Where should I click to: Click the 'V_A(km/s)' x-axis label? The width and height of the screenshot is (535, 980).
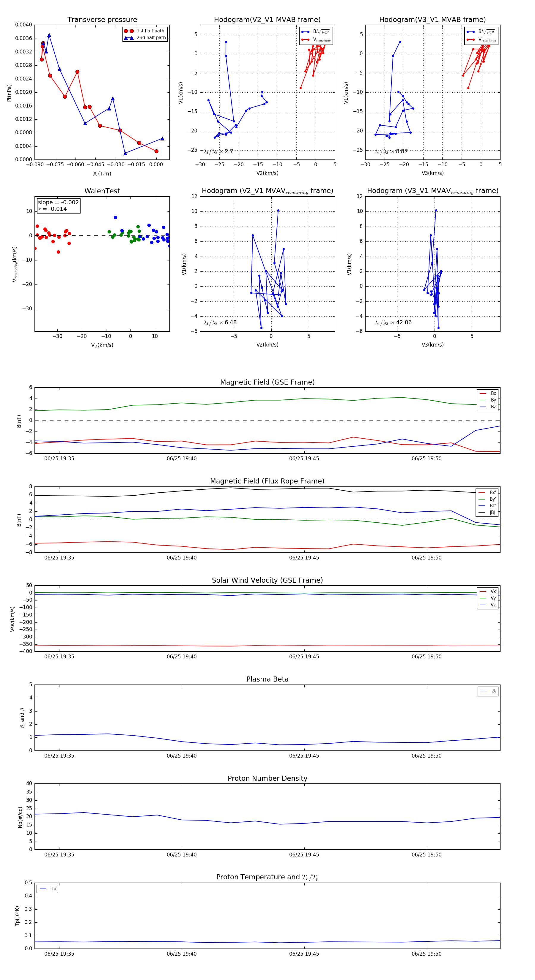click(x=102, y=345)
